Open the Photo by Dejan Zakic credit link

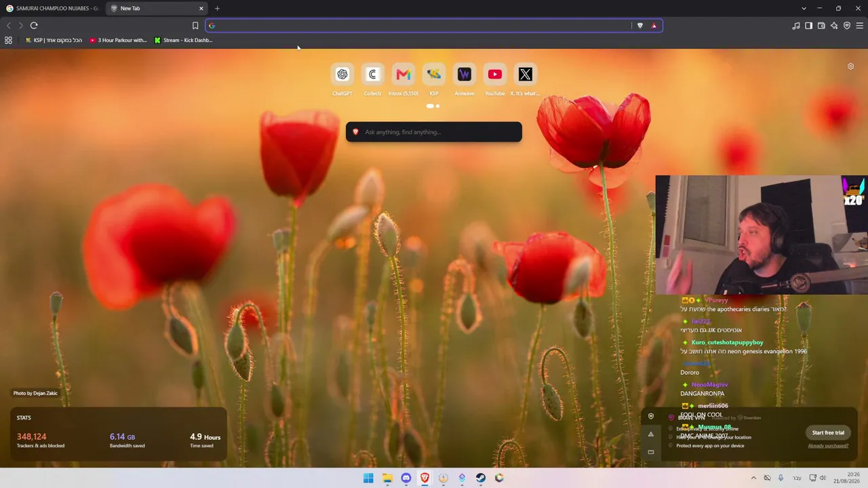[x=35, y=393]
